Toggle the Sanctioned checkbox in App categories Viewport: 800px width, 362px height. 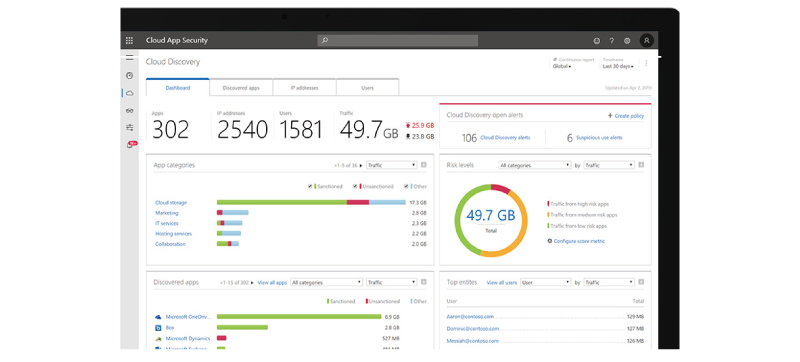click(x=310, y=186)
